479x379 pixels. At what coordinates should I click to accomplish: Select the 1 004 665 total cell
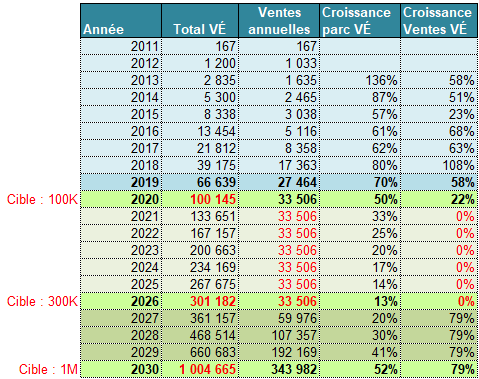(x=200, y=369)
